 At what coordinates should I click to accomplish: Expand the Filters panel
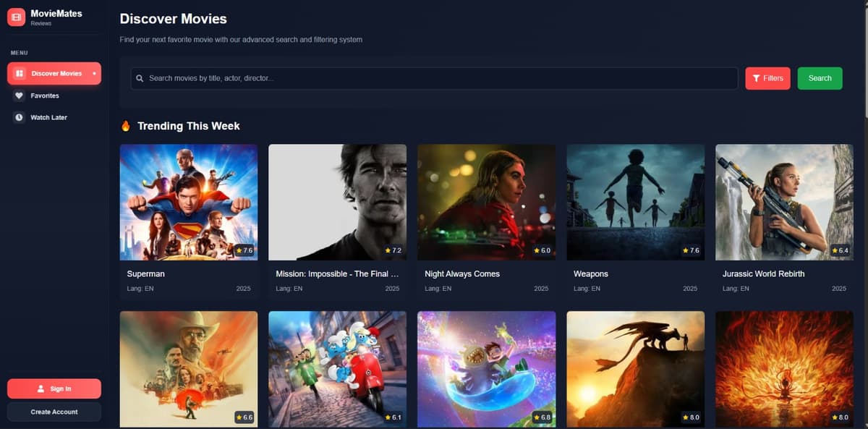[767, 78]
